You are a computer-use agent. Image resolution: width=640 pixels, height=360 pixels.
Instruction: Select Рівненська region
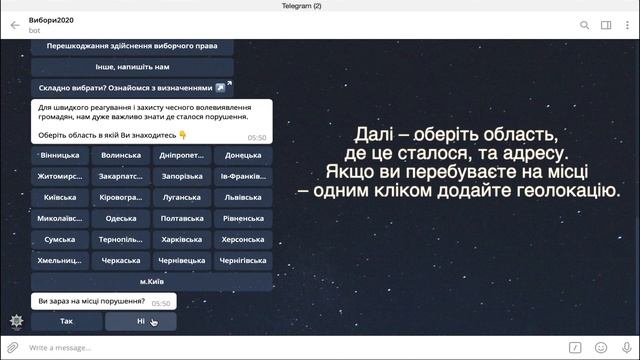click(243, 219)
